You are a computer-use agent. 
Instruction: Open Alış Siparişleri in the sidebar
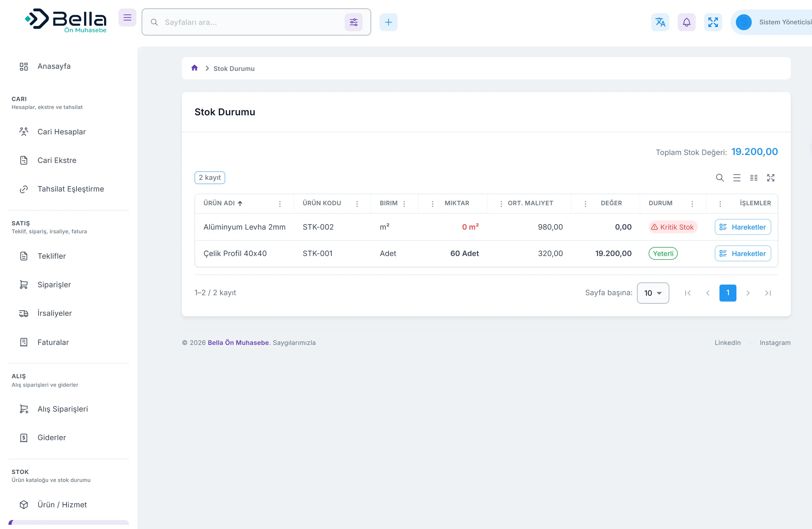pyautogui.click(x=68, y=409)
